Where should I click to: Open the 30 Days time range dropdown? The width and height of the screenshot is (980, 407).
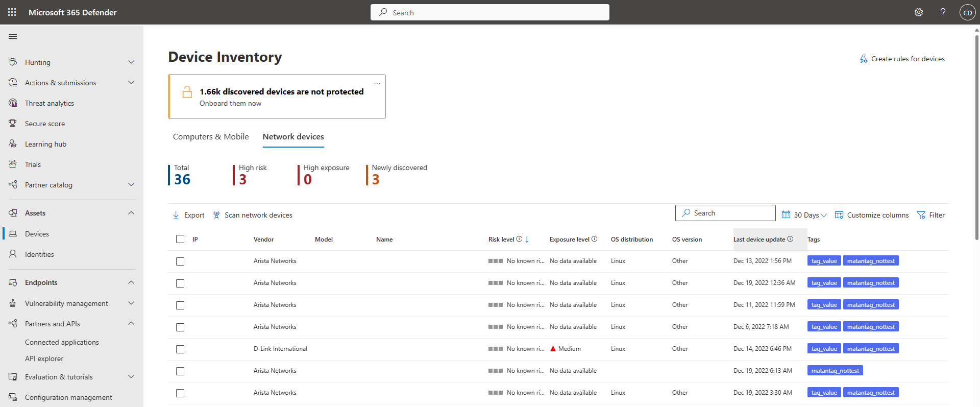pyautogui.click(x=804, y=215)
